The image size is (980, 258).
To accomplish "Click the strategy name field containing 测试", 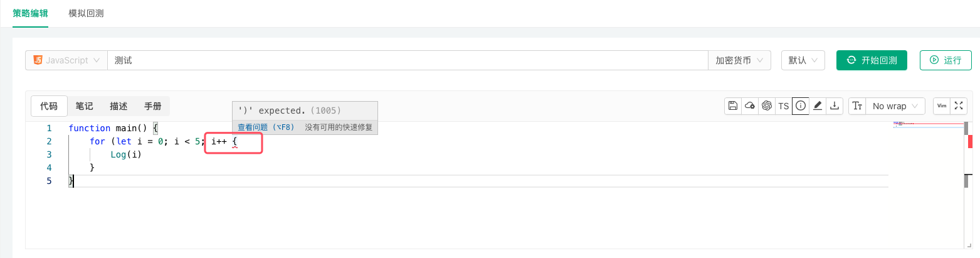I will click(408, 60).
